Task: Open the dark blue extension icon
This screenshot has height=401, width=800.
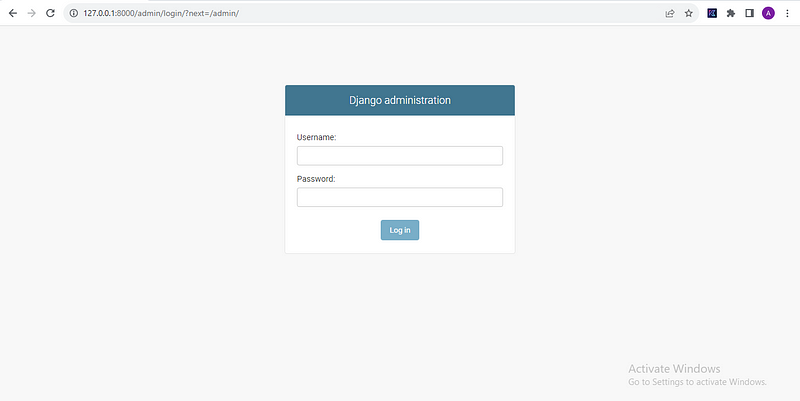Action: 712,13
